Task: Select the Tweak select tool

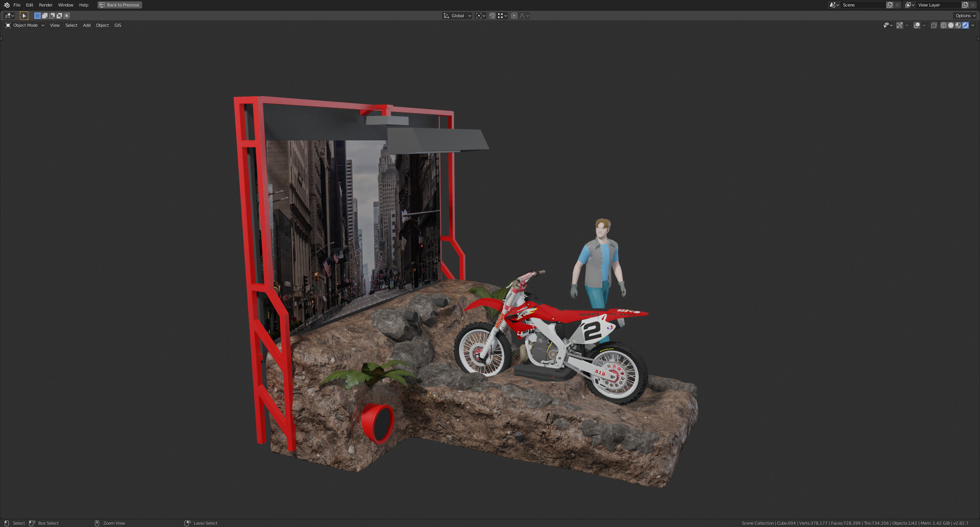Action: point(24,15)
